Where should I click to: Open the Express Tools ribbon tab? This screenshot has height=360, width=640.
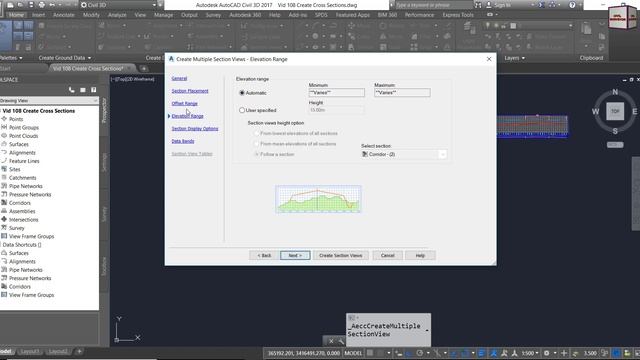(x=458, y=15)
